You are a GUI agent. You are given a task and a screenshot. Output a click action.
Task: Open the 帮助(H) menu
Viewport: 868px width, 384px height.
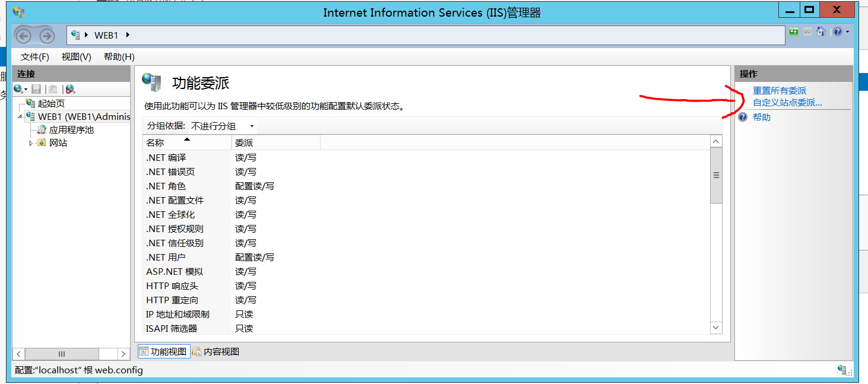tap(119, 57)
